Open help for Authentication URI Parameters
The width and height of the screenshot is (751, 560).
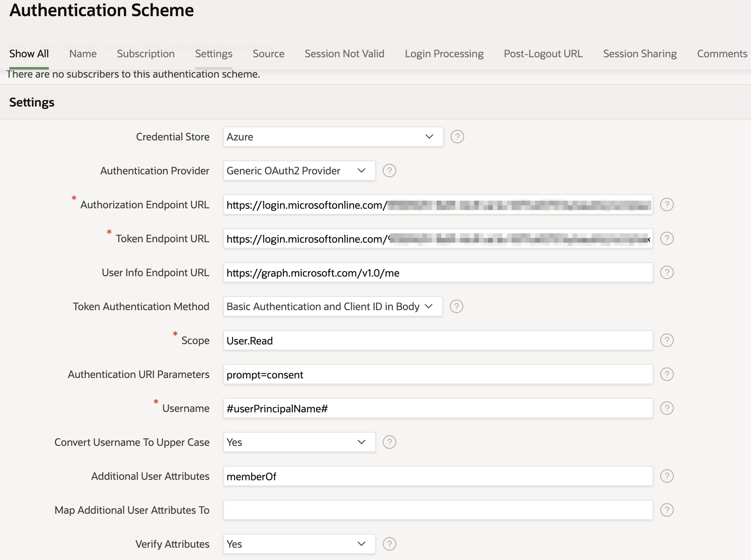[x=667, y=374]
